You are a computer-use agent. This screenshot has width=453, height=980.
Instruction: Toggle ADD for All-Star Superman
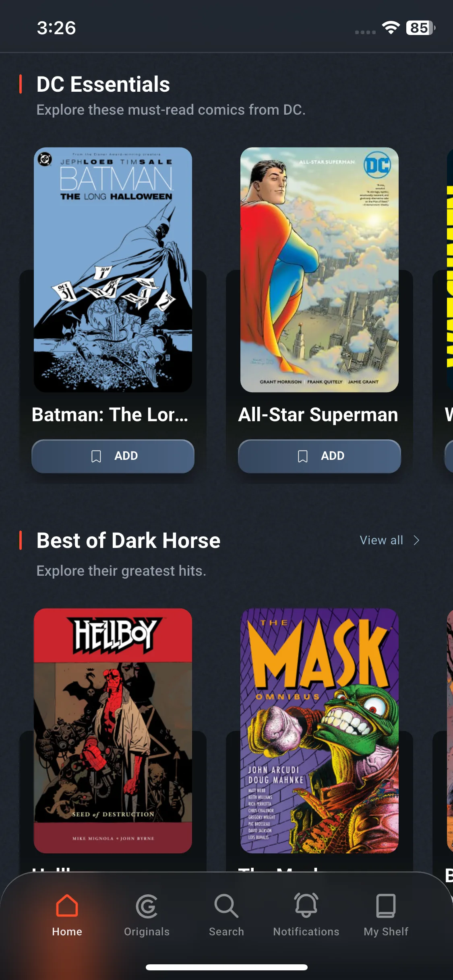coord(320,456)
